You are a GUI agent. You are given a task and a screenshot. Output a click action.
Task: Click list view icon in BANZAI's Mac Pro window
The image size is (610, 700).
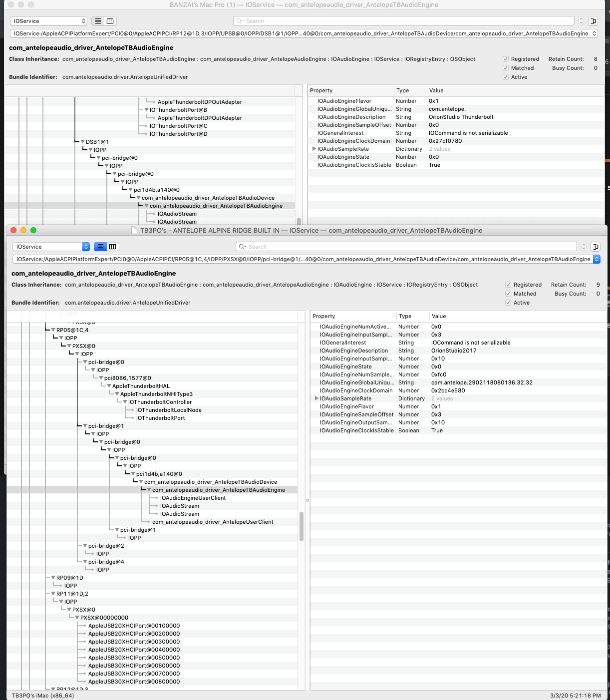[98, 21]
